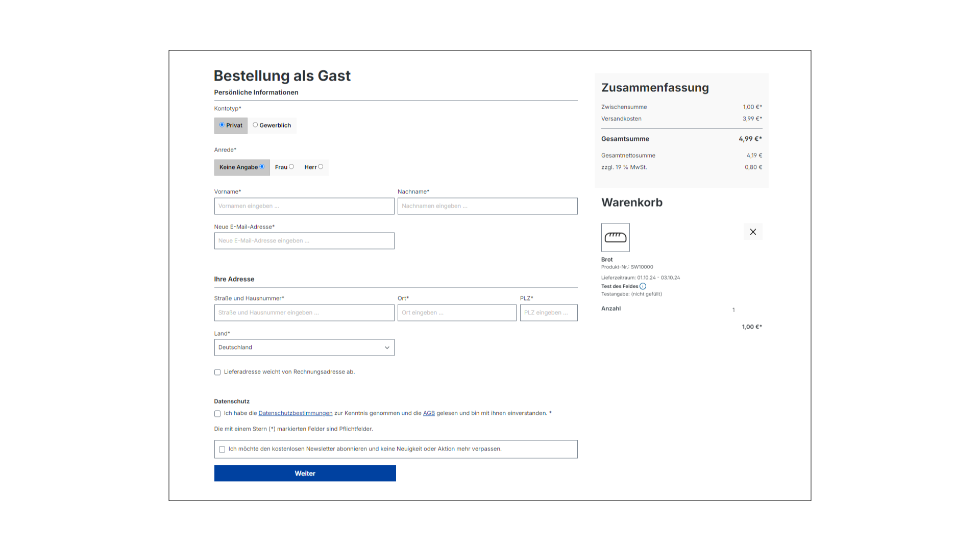
Task: Focus the Ort input field
Action: (x=457, y=313)
